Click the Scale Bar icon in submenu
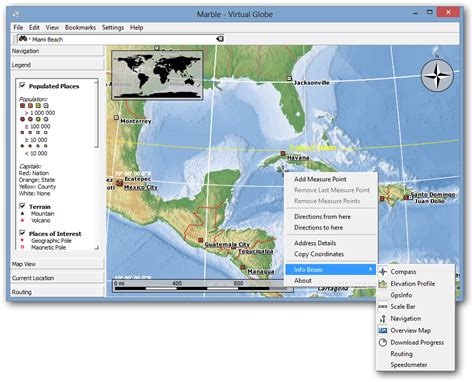The height and width of the screenshot is (382, 474). pos(383,306)
